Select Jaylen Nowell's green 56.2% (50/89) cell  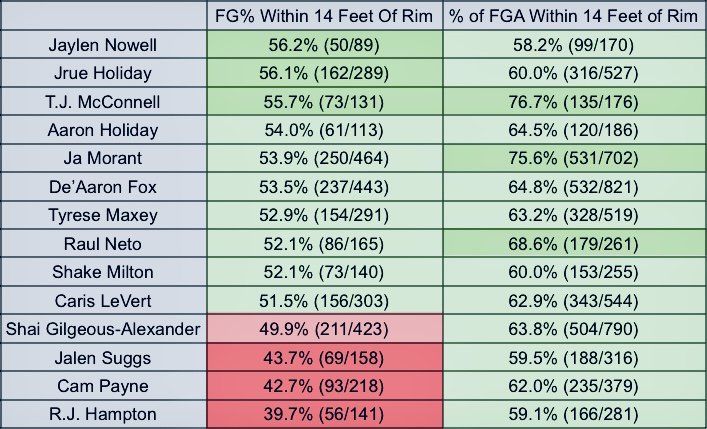(x=325, y=45)
